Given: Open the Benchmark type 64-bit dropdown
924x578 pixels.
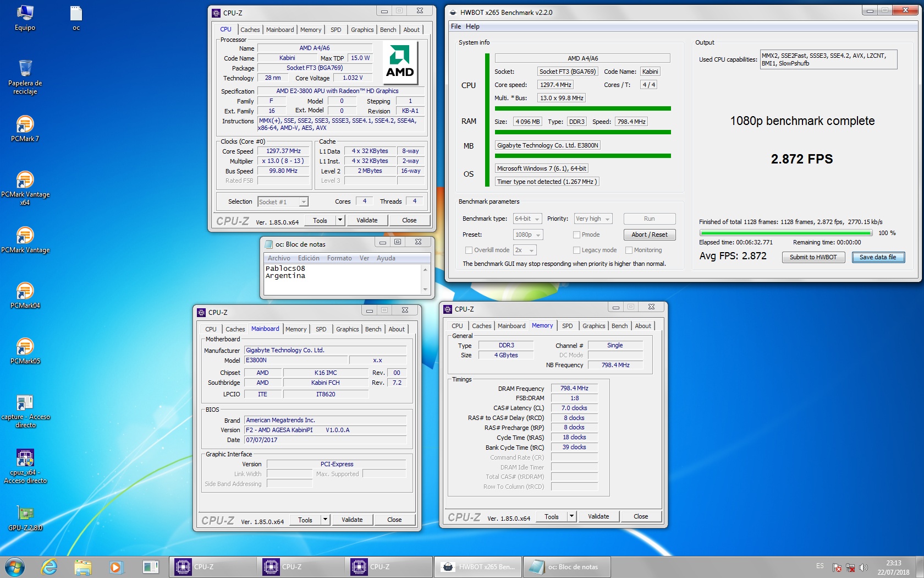Looking at the screenshot, I should (x=527, y=219).
